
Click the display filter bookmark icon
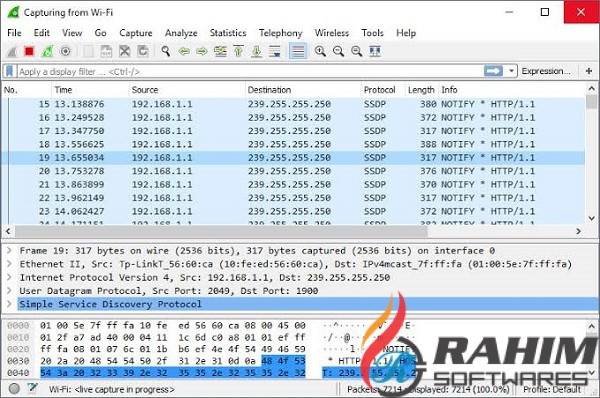(10, 72)
